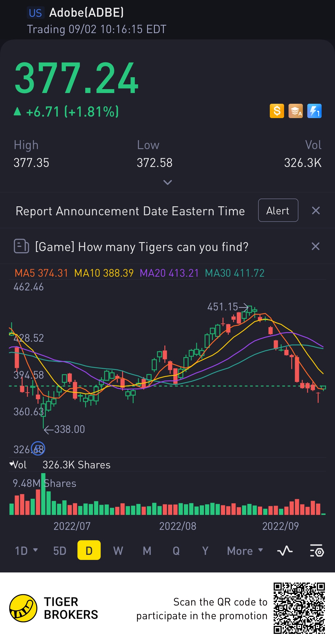Tap the MA20 413.21 indicator label
The image size is (335, 644).
click(169, 273)
